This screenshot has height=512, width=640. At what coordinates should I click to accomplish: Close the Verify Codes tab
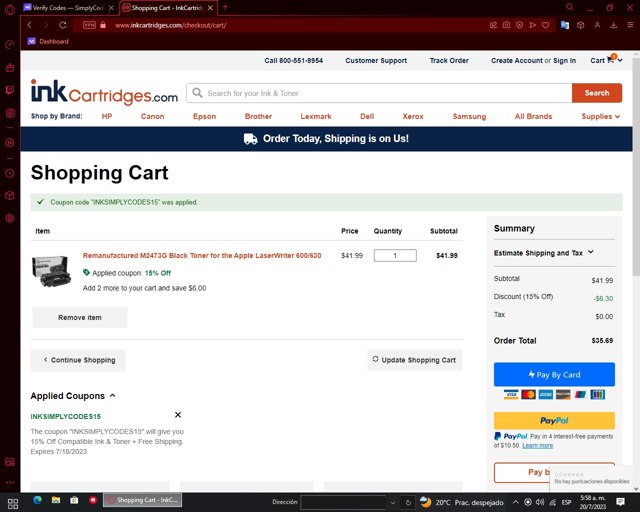[x=111, y=8]
